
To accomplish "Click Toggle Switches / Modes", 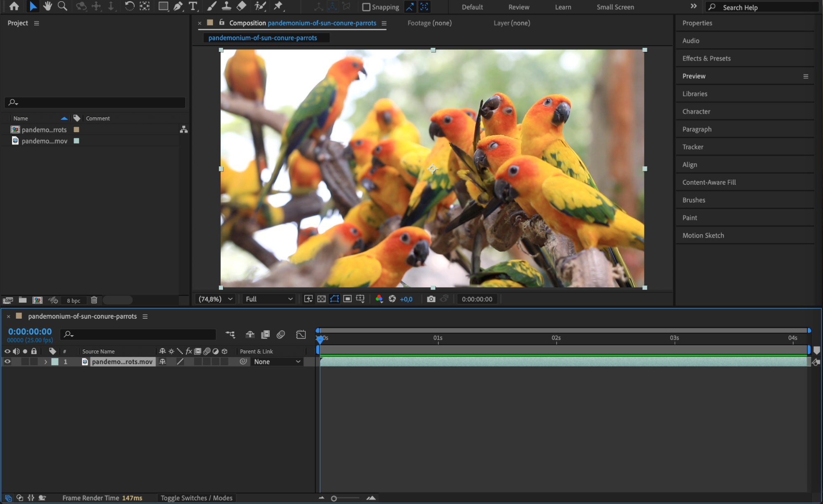I will (196, 498).
